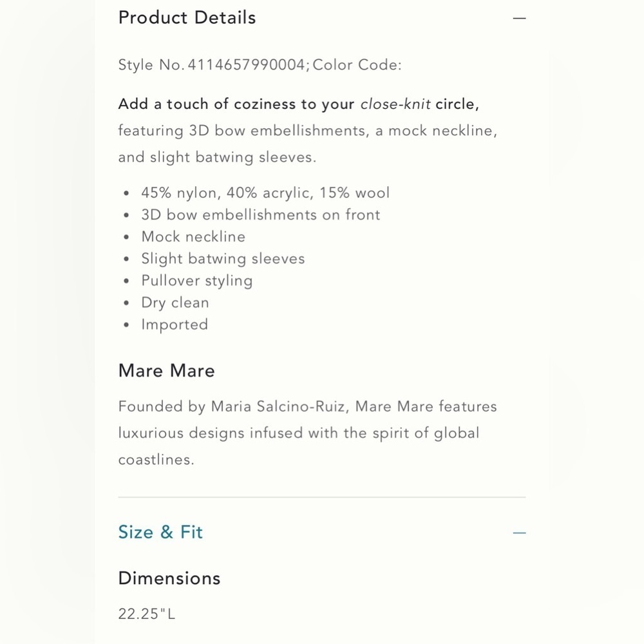The width and height of the screenshot is (644, 644).
Task: Click the 22.25"L dimension value
Action: 147,614
